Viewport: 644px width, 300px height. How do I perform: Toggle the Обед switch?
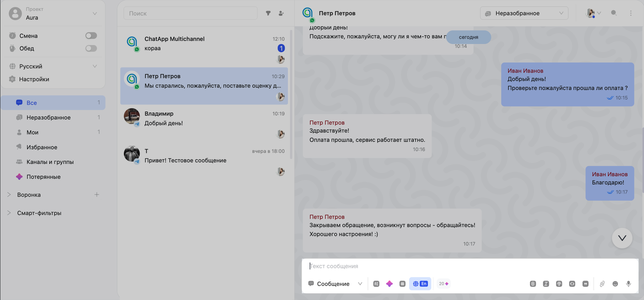tap(91, 48)
